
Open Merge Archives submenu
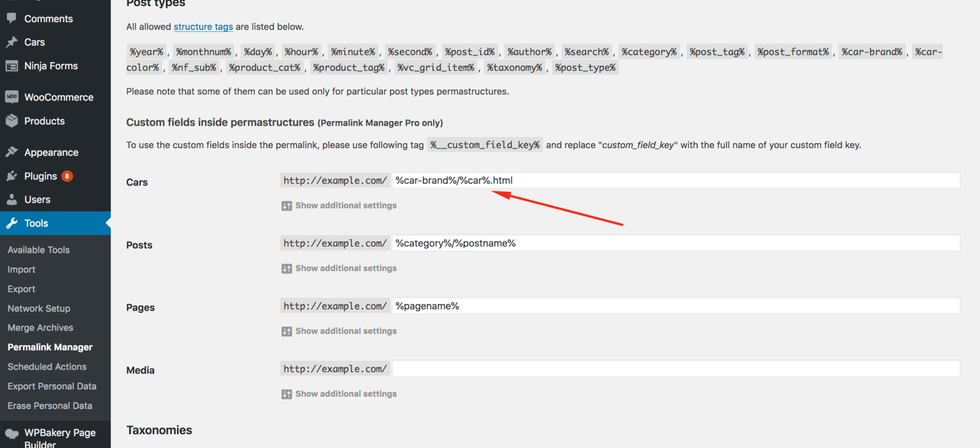(x=40, y=328)
